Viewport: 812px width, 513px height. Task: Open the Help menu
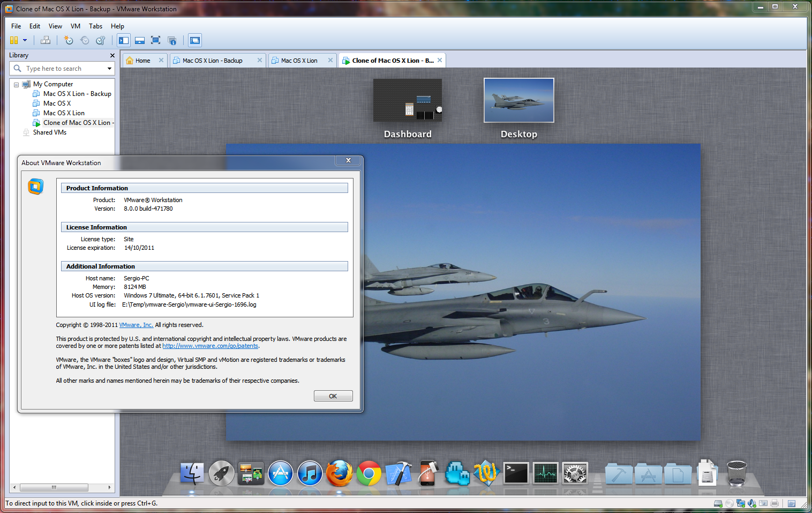pyautogui.click(x=117, y=26)
